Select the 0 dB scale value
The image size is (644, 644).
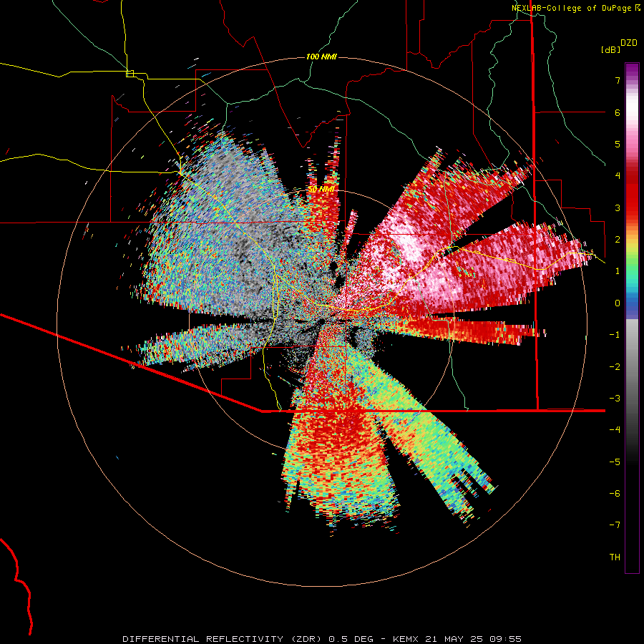point(618,303)
